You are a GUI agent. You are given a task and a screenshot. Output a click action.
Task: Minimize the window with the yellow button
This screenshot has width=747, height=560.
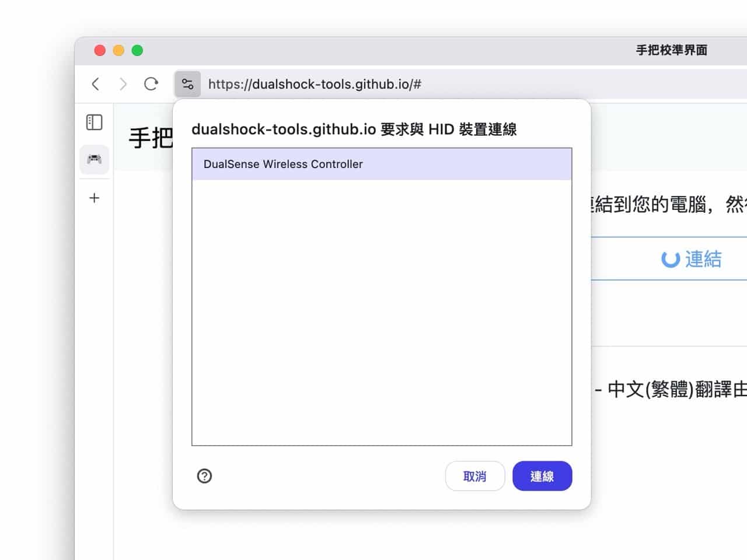[x=118, y=50]
